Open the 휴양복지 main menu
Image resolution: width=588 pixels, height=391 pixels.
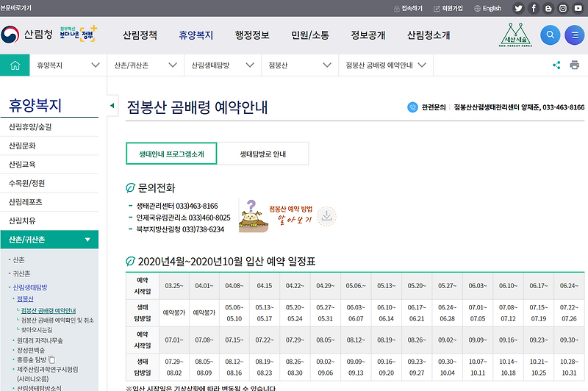196,35
